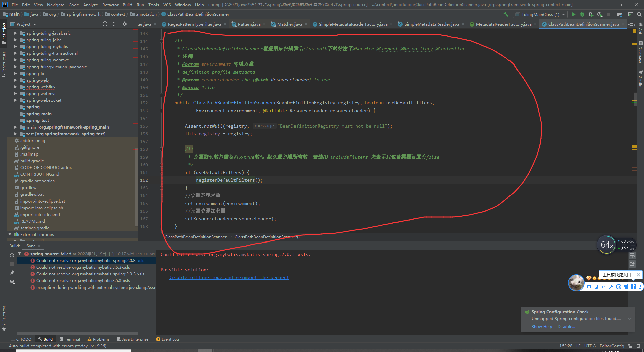Image resolution: width=644 pixels, height=352 pixels.
Task: Click the IME smiley emoji icon
Action: [x=619, y=287]
